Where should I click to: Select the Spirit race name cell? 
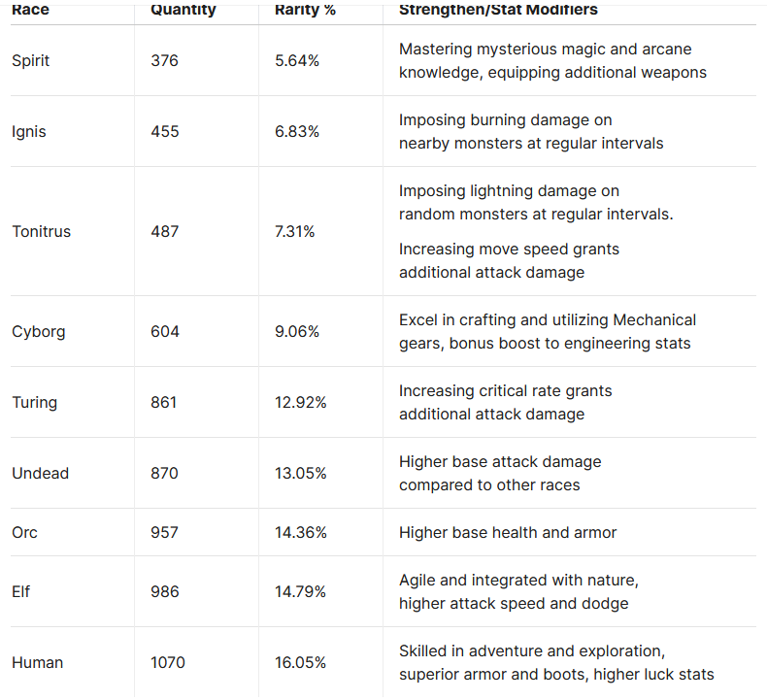(31, 60)
